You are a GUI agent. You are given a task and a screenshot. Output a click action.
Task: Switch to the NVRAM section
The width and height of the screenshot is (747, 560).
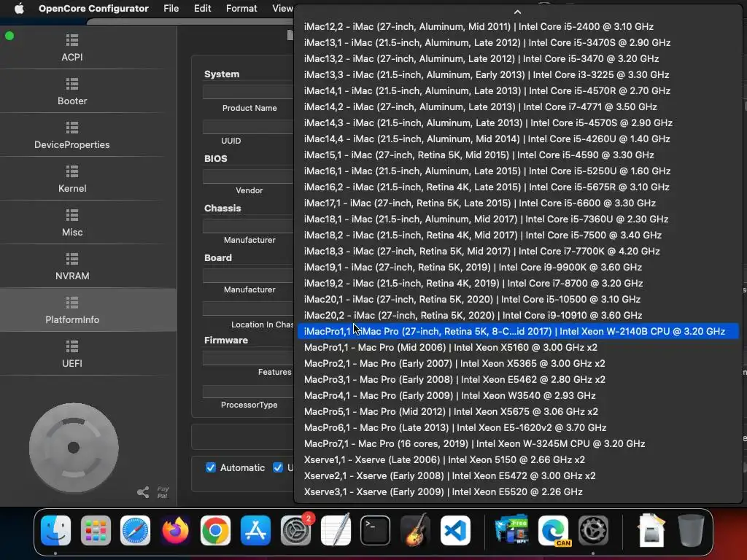[72, 267]
